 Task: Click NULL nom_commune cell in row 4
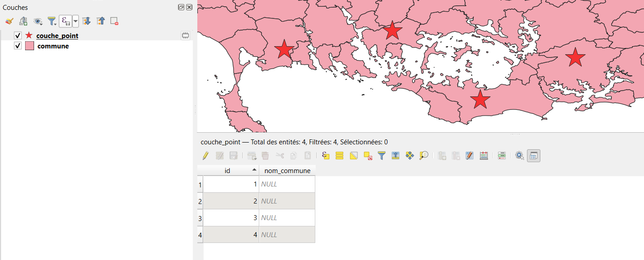pos(287,234)
